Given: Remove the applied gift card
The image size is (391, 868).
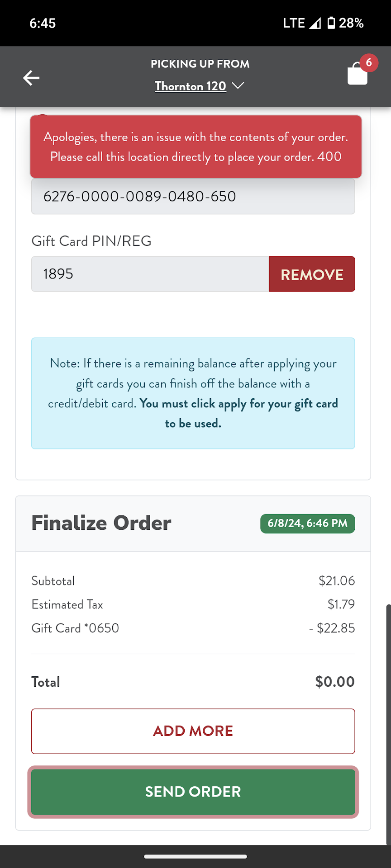Looking at the screenshot, I should coord(312,274).
